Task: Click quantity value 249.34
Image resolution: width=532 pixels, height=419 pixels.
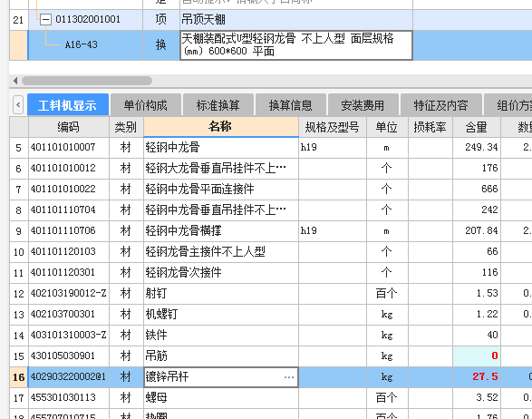Action: pos(477,147)
